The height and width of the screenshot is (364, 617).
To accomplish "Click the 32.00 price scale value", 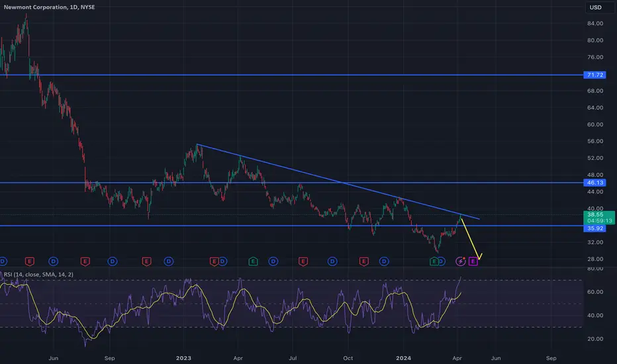I will 595,242.
